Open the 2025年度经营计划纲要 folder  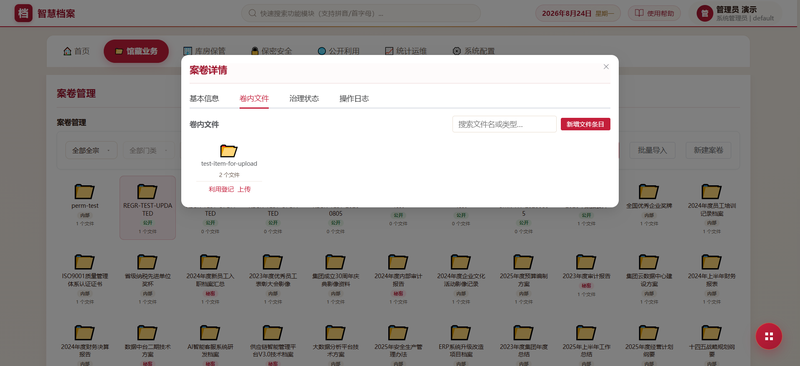pos(649,332)
